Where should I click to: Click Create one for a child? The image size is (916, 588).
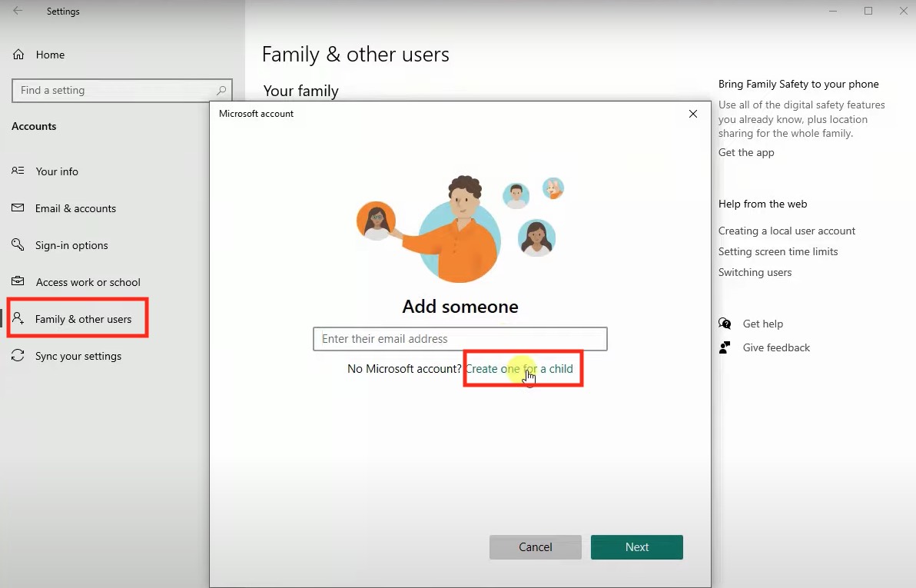pos(523,369)
